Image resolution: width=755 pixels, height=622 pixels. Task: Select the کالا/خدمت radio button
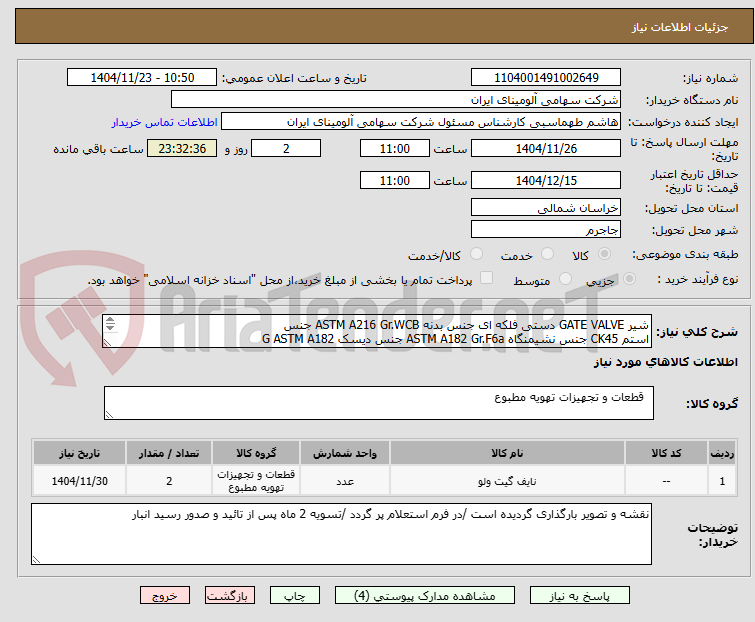[476, 254]
